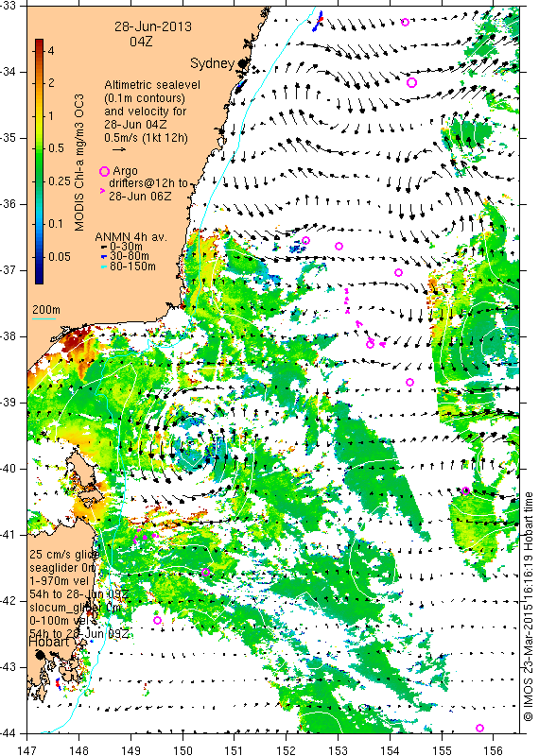539x756 pixels.
Task: Click the Argo float circle near 37S 154.2E
Action: click(x=399, y=273)
